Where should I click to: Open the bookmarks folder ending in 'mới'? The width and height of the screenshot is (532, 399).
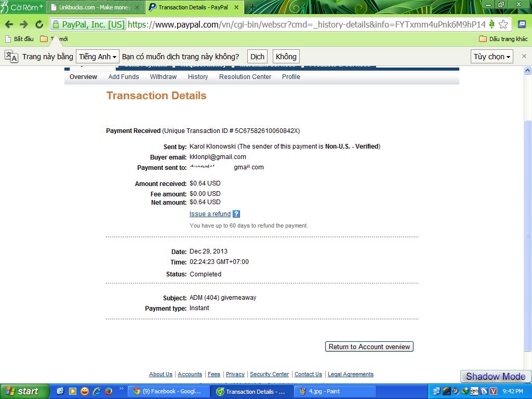(x=54, y=39)
